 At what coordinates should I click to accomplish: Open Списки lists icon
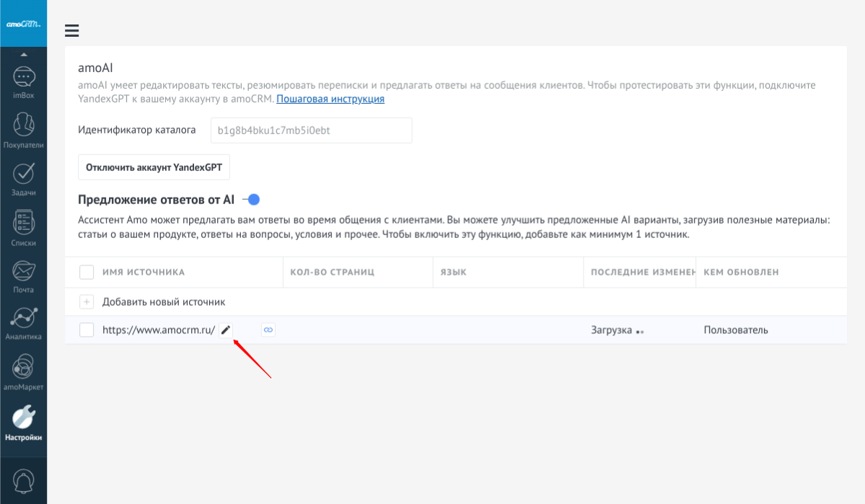pyautogui.click(x=24, y=222)
